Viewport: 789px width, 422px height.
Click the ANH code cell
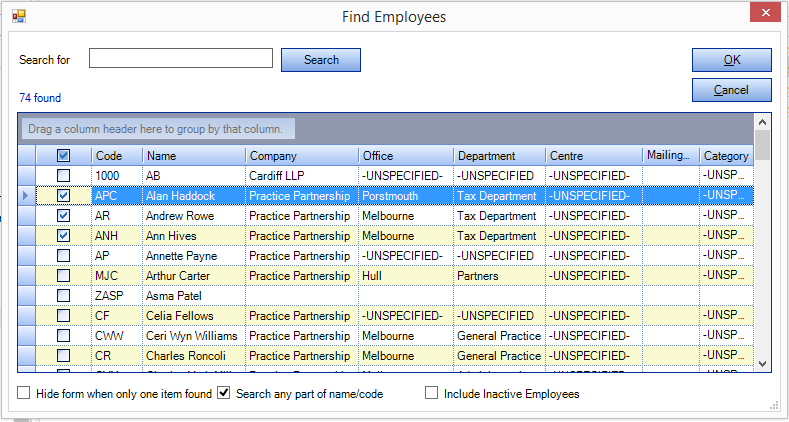tap(117, 236)
